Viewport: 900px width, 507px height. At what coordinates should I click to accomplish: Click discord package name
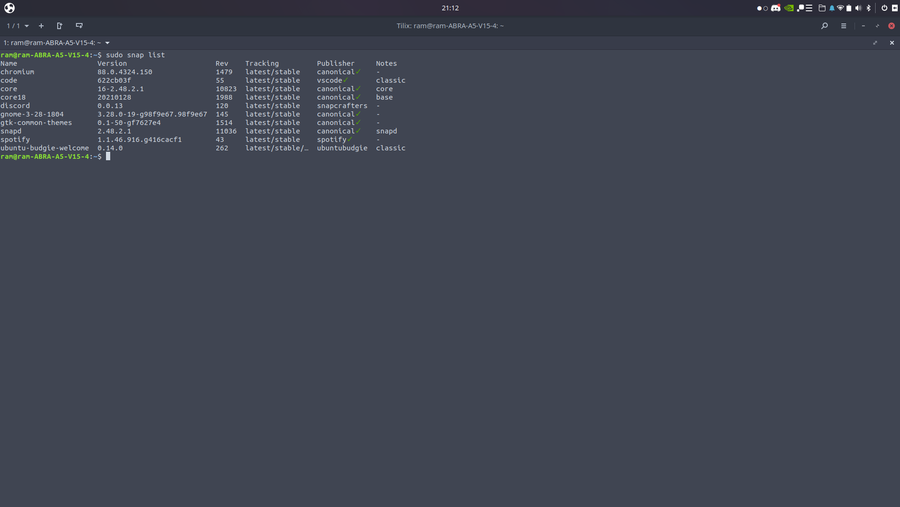(15, 106)
